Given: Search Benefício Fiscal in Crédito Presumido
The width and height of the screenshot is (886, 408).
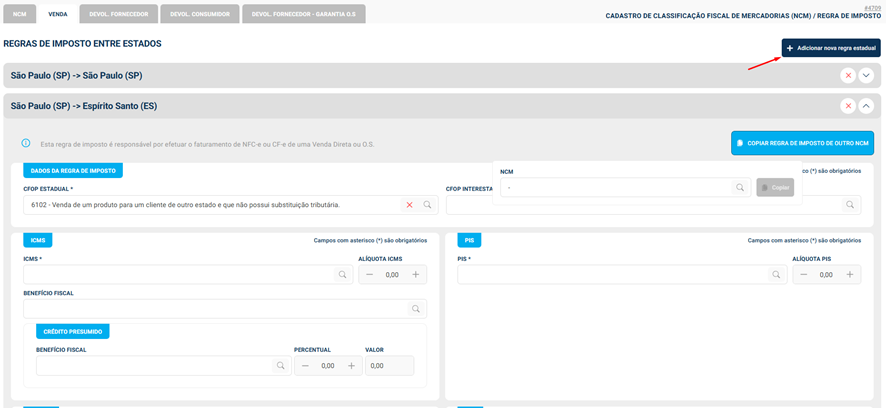Looking at the screenshot, I should pos(280,367).
